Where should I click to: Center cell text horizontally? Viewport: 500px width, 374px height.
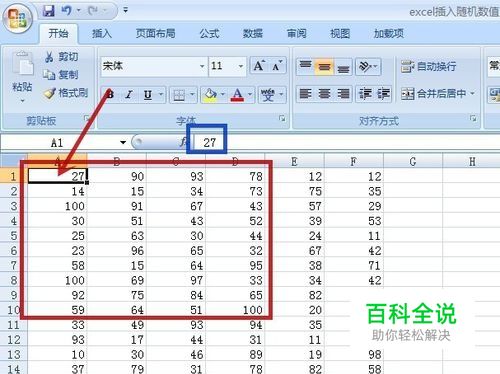pyautogui.click(x=324, y=94)
